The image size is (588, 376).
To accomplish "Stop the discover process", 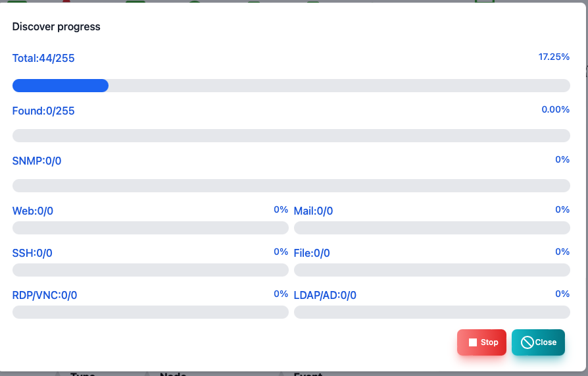I will click(481, 342).
